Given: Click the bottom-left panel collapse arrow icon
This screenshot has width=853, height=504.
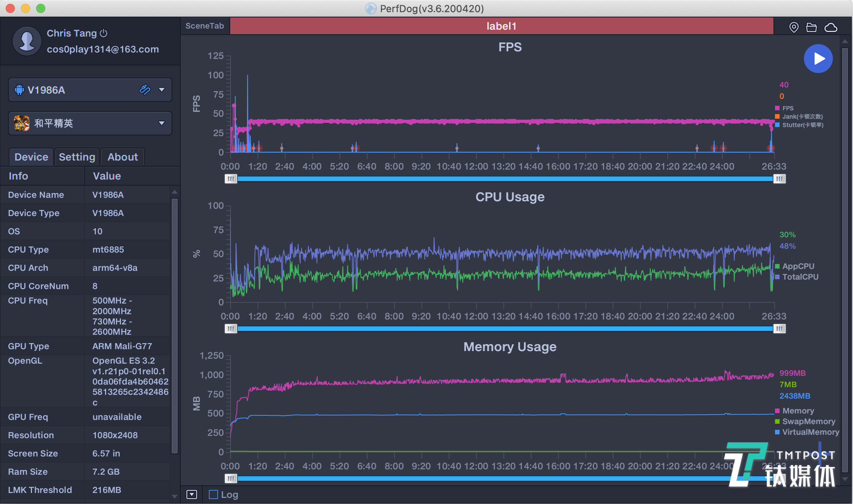Looking at the screenshot, I should pos(191,494).
